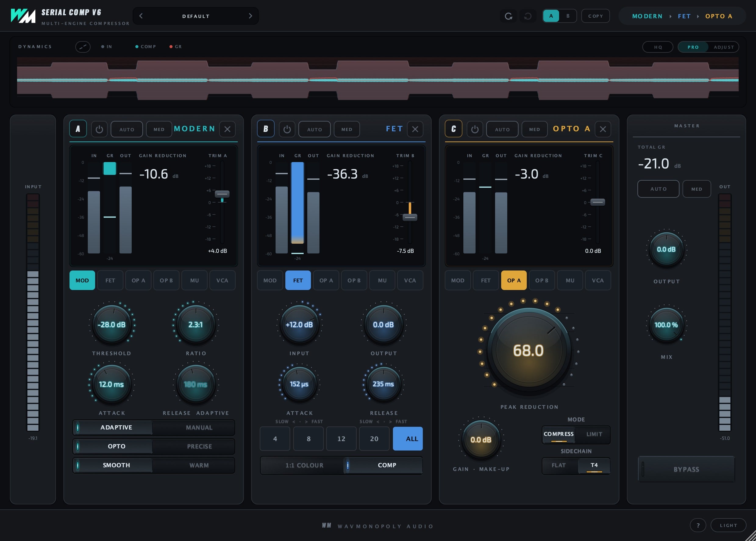756x541 pixels.
Task: Toggle power for compressor stage C
Action: coord(475,129)
